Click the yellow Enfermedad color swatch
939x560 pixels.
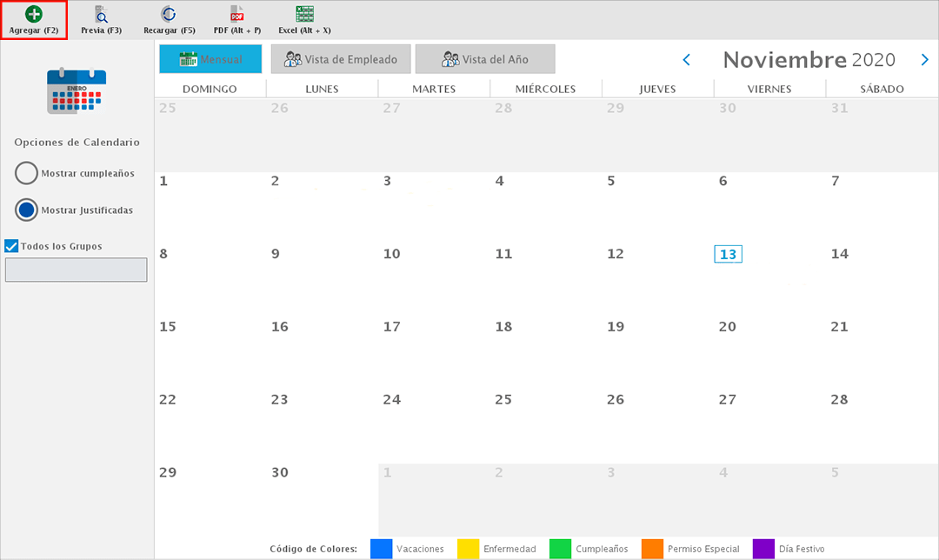point(468,549)
